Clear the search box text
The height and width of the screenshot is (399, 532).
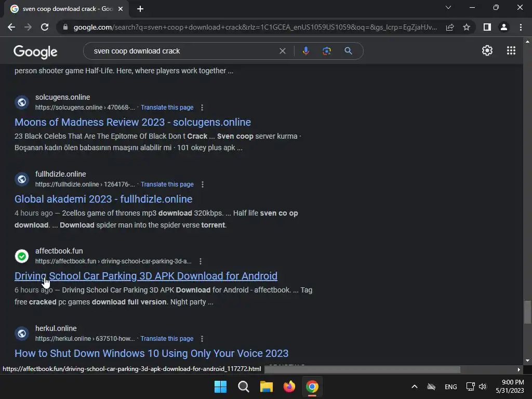click(282, 51)
